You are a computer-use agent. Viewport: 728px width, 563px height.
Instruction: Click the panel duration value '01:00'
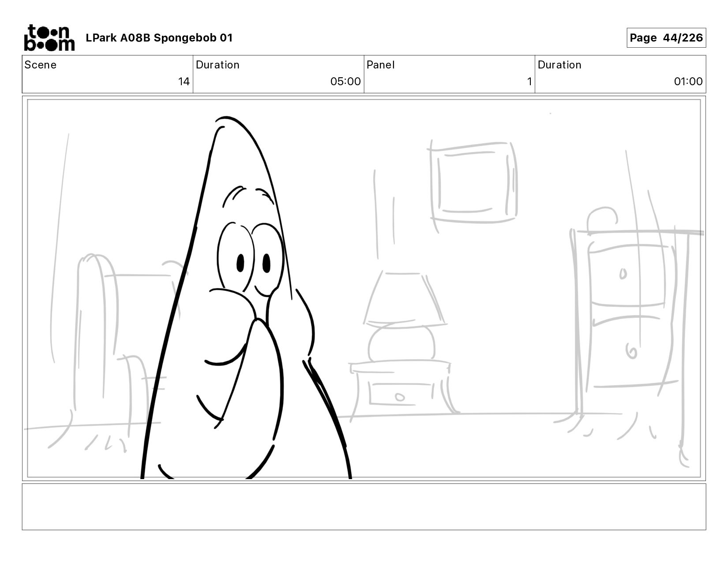[688, 82]
